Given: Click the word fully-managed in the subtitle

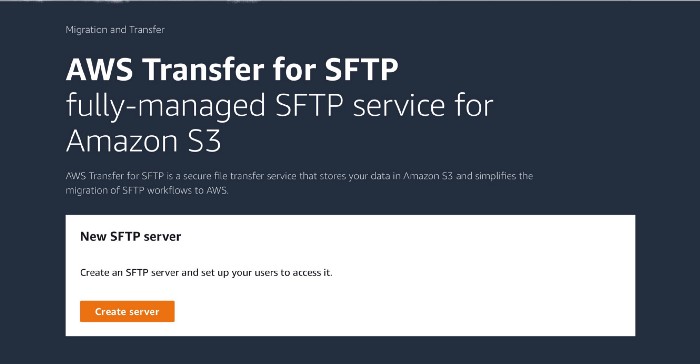Looking at the screenshot, I should pyautogui.click(x=166, y=108).
